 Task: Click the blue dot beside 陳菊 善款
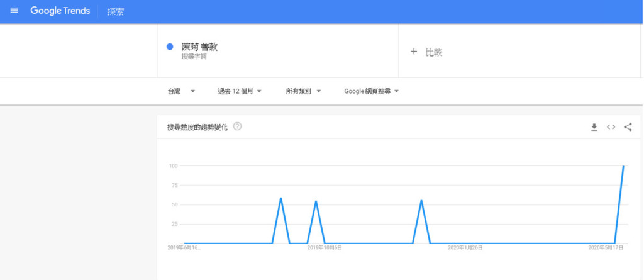click(x=170, y=47)
